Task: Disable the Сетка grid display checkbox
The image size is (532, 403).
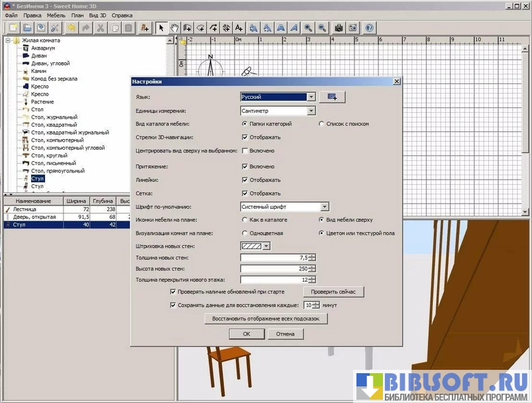Action: [x=245, y=194]
